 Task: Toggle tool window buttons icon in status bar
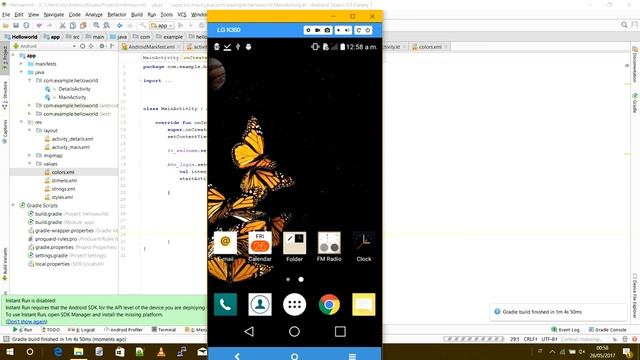coord(6,339)
